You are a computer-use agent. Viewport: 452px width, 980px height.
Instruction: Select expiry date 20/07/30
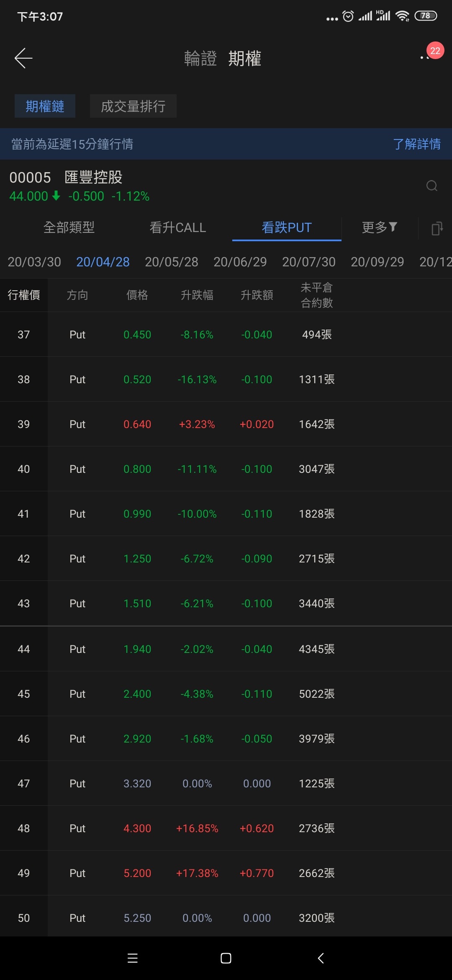[309, 262]
